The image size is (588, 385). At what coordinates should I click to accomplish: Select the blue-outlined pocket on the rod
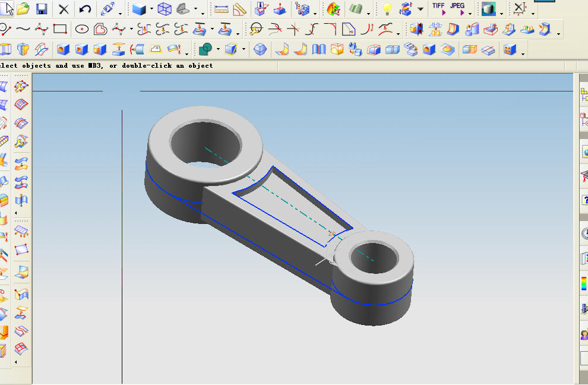click(x=293, y=206)
